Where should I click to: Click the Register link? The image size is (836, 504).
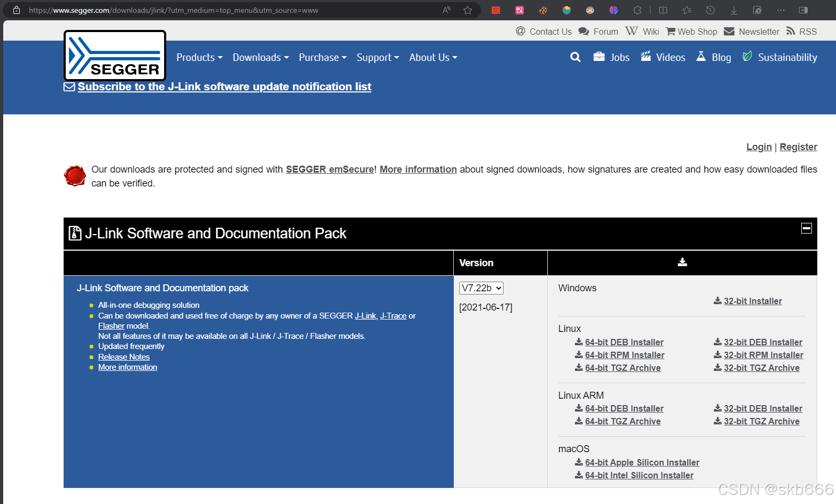798,147
